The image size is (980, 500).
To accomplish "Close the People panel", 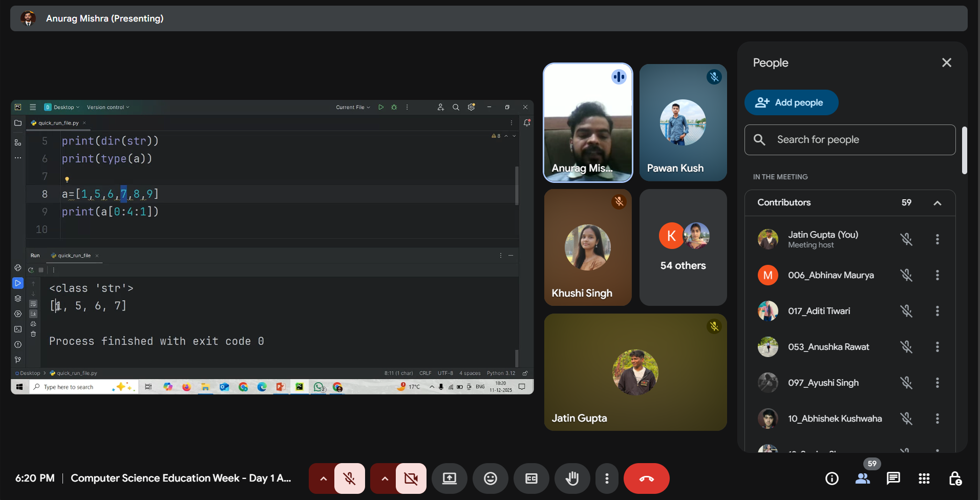I will point(946,62).
